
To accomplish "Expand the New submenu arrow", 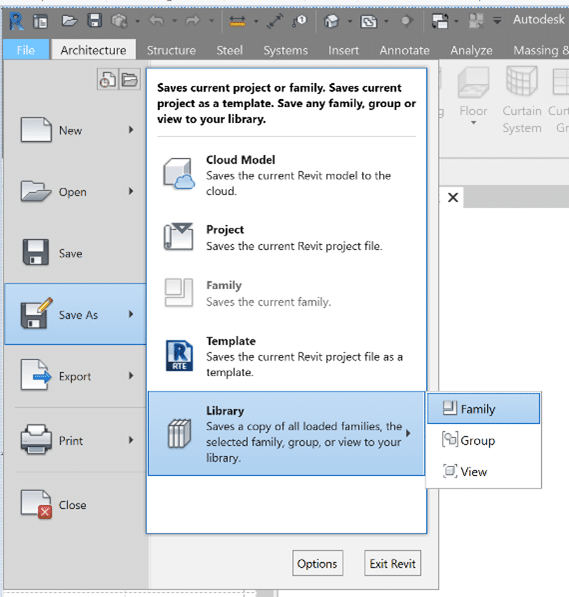I will 131,130.
